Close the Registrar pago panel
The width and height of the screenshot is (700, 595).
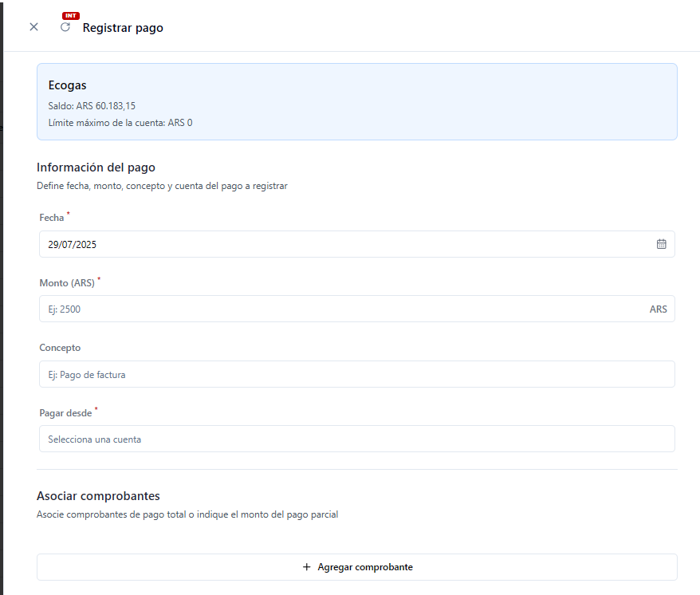pyautogui.click(x=33, y=27)
